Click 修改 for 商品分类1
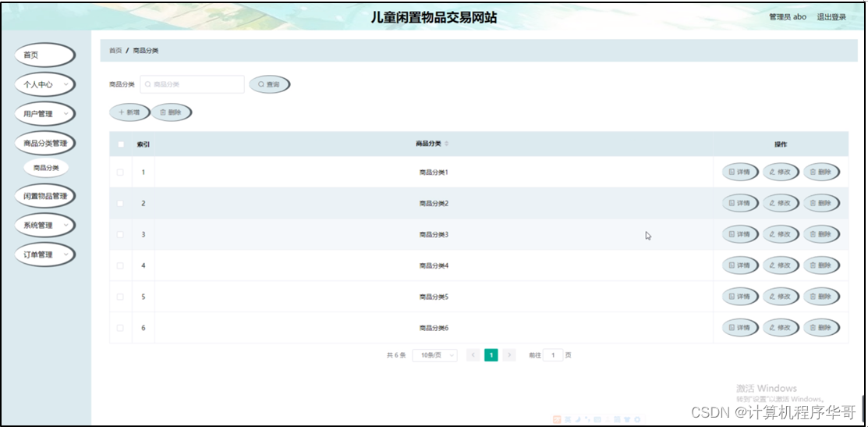This screenshot has width=868, height=427. coord(781,173)
